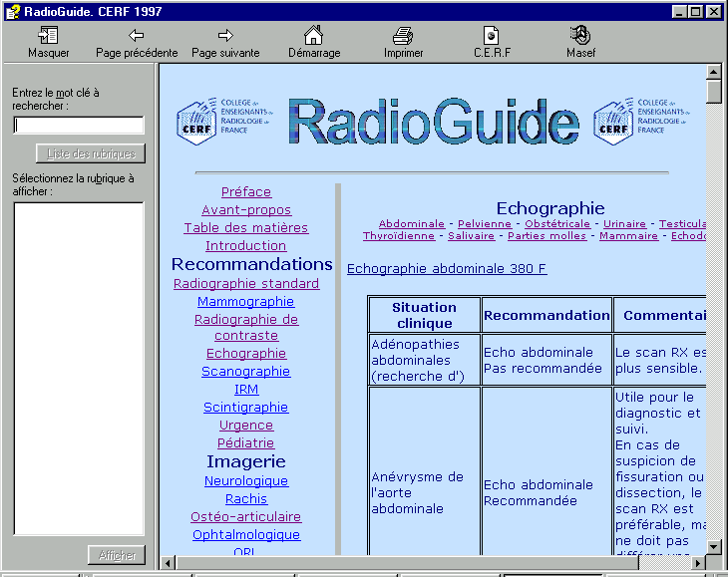Click the Echographie page heading
The width and height of the screenshot is (728, 577).
(x=550, y=208)
